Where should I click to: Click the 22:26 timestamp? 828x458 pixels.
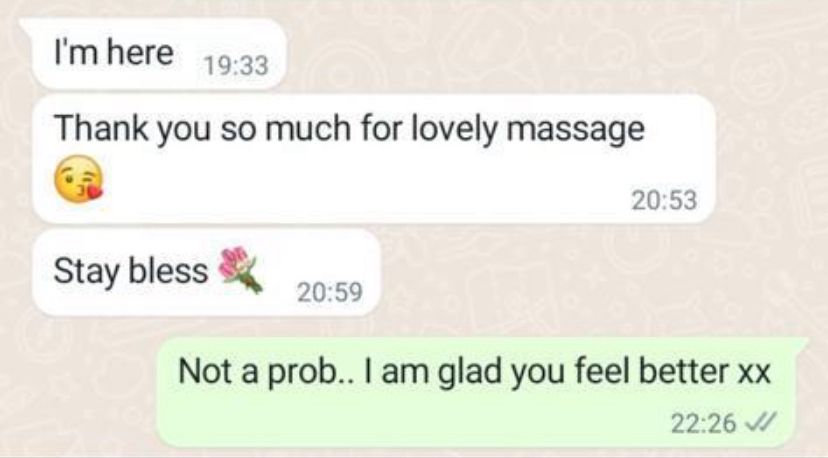[x=703, y=423]
